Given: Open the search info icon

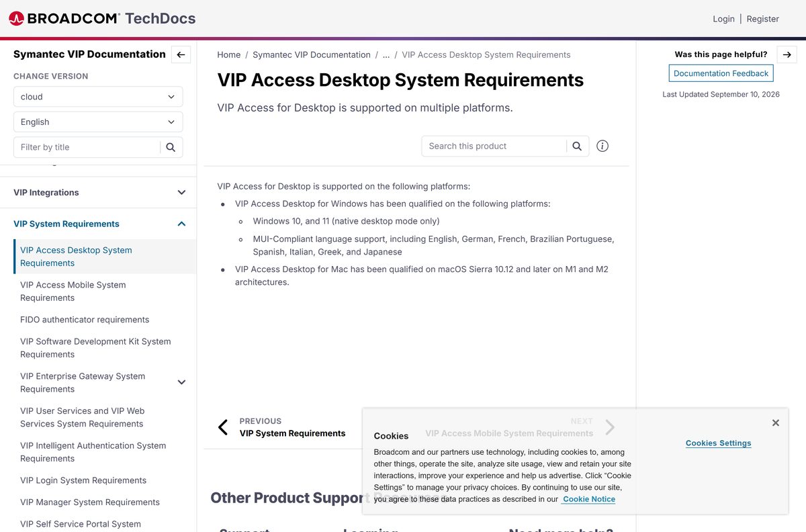Looking at the screenshot, I should pyautogui.click(x=602, y=146).
